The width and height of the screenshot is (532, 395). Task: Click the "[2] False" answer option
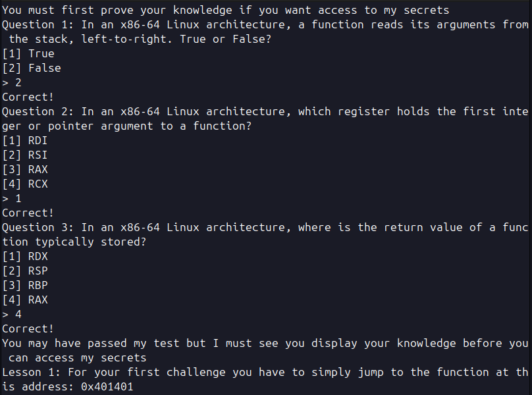click(x=32, y=68)
